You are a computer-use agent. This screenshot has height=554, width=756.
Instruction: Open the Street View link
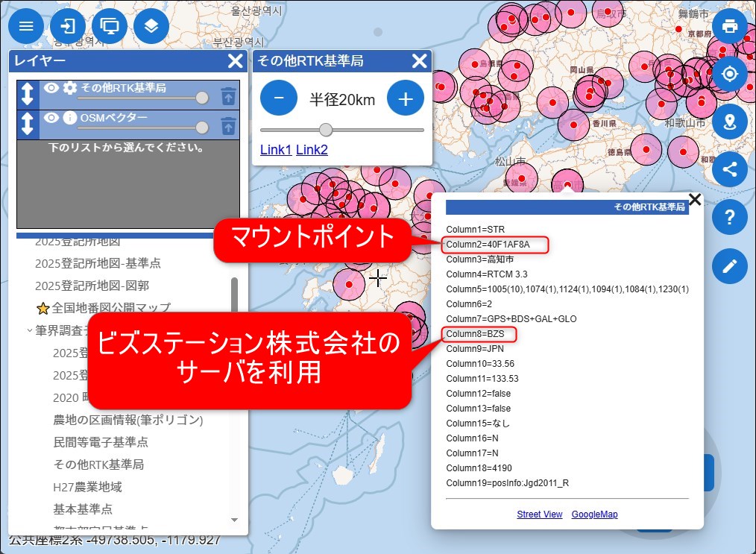pyautogui.click(x=539, y=514)
